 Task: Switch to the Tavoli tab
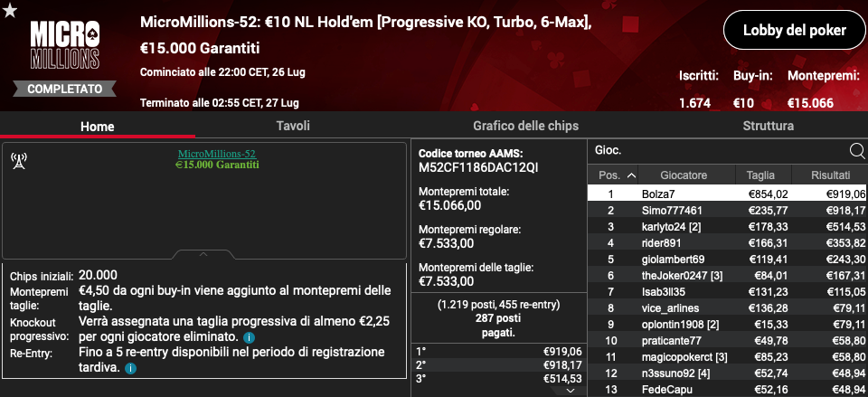click(x=293, y=126)
